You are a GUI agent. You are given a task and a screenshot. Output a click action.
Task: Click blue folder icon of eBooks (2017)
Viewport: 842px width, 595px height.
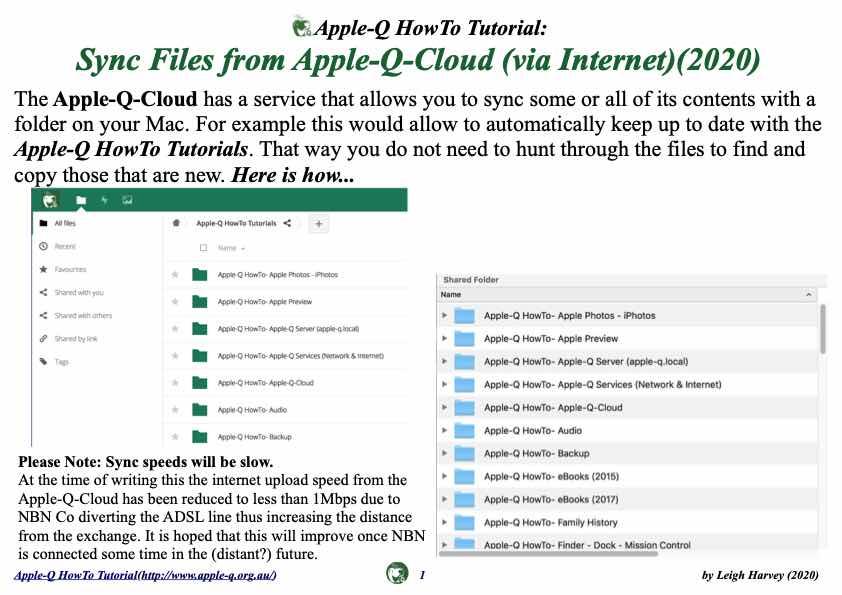coord(464,499)
